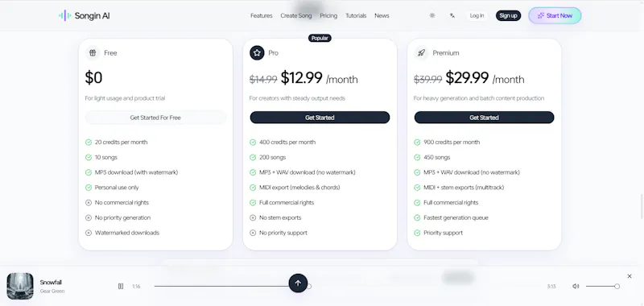This screenshot has height=306, width=644.
Task: Click check icon beside 20 credits per month
Action: 89,142
